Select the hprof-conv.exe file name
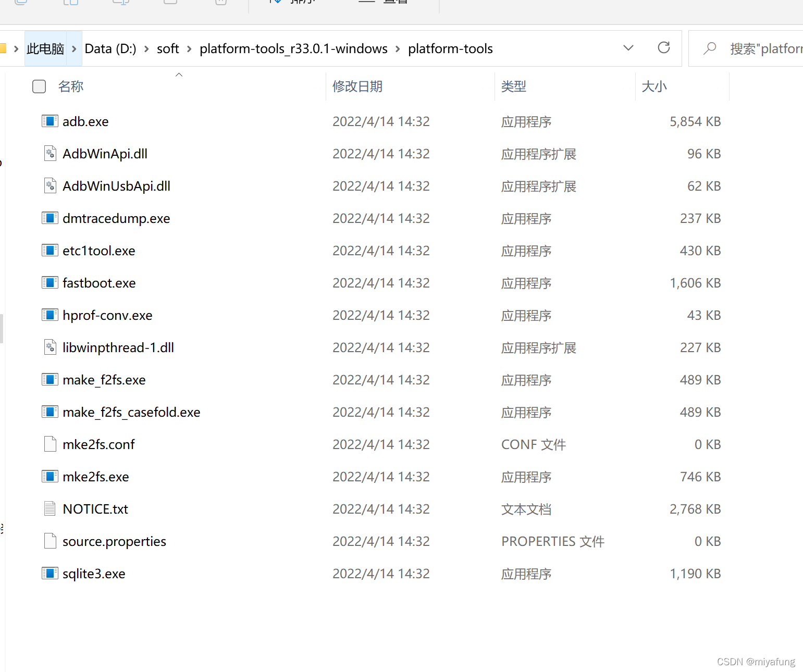The height and width of the screenshot is (672, 803). (107, 316)
